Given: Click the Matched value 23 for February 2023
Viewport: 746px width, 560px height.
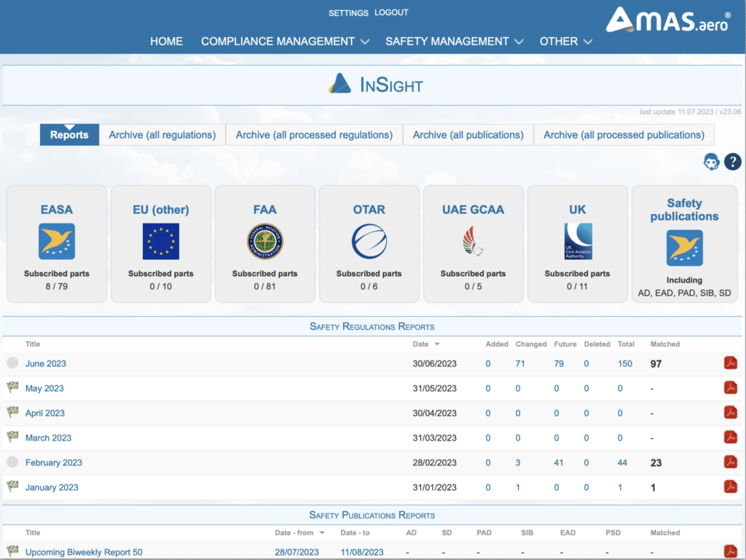Looking at the screenshot, I should tap(656, 462).
